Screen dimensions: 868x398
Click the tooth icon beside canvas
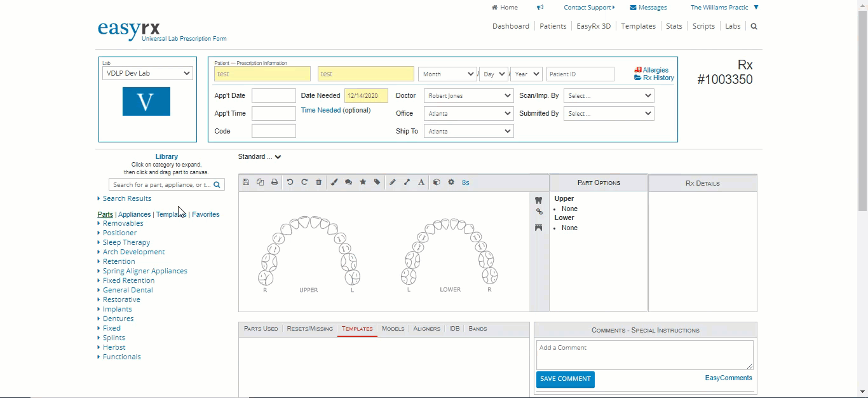click(x=539, y=200)
